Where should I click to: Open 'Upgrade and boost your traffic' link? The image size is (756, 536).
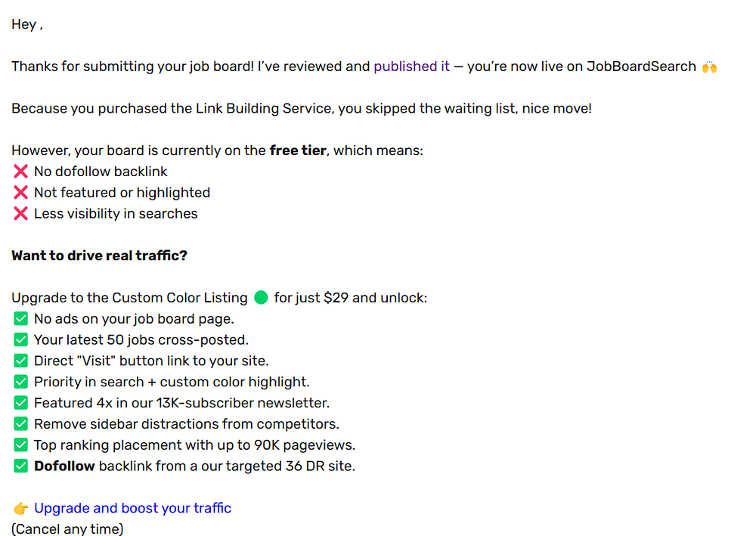[132, 508]
